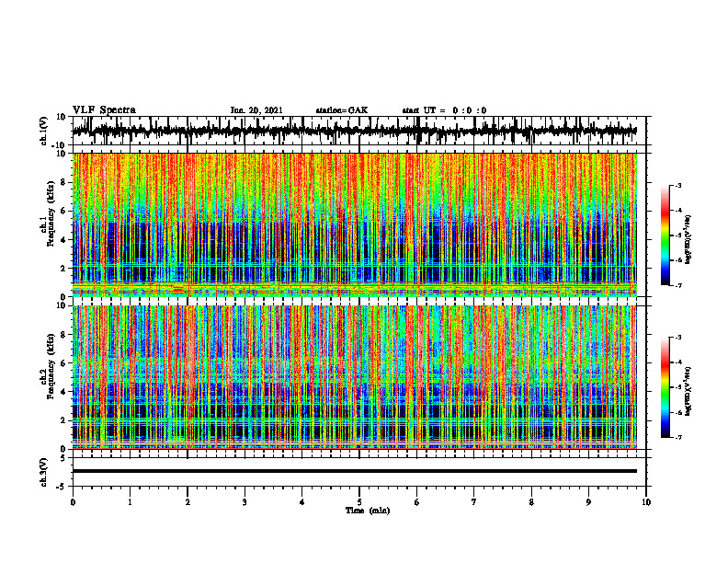
Task: Click the 8 kHz tick label on the ch.1 spectrogram
Action: (63, 182)
